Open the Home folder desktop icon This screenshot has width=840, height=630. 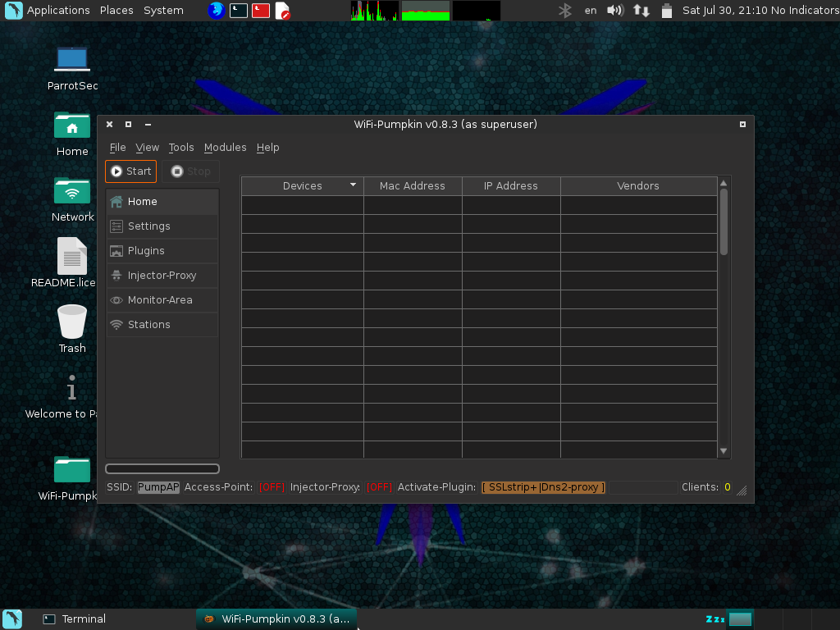[x=72, y=135]
